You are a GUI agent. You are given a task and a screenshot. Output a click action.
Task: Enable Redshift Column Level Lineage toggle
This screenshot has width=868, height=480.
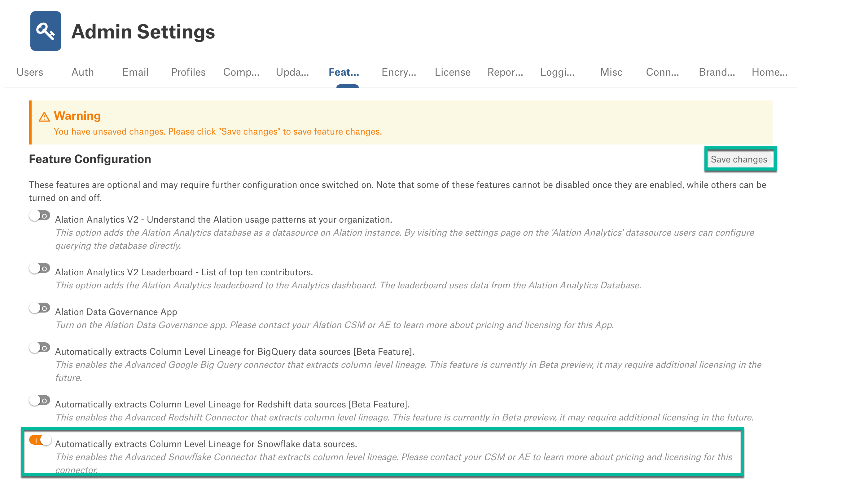39,400
